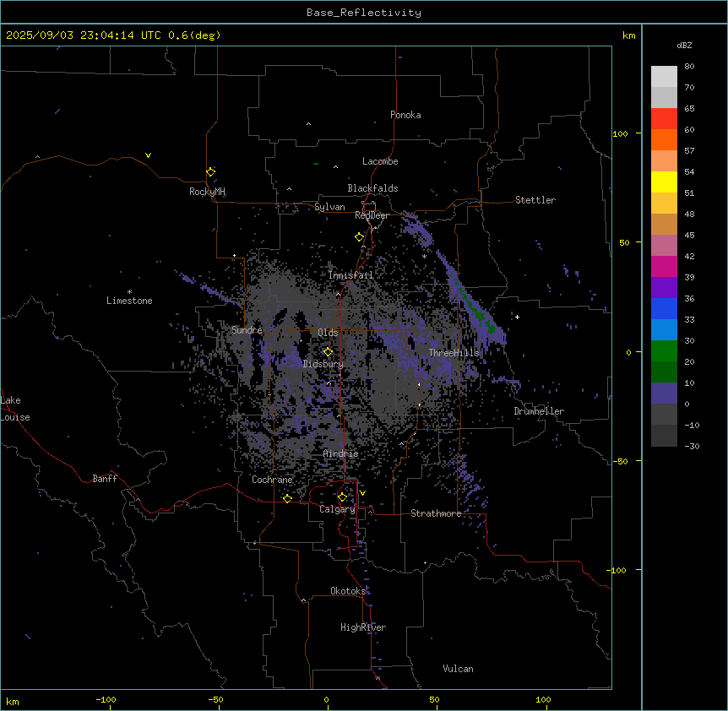
Task: Click the Airdrie city label
Action: (x=340, y=453)
